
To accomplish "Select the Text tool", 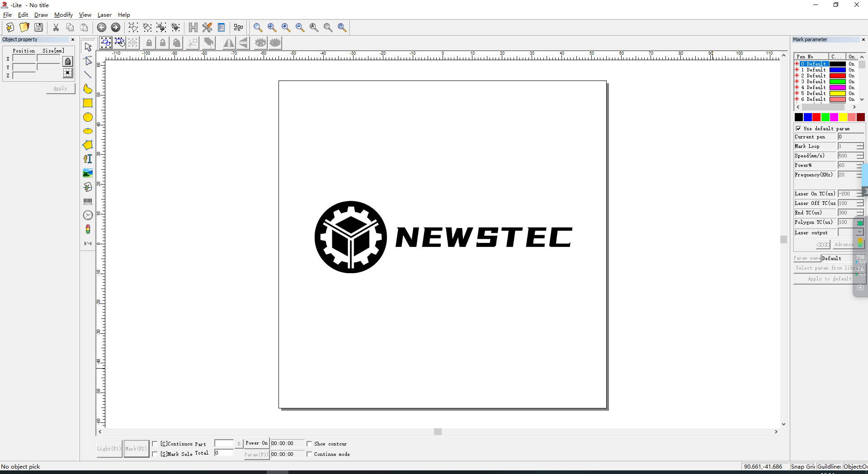I will click(x=88, y=159).
